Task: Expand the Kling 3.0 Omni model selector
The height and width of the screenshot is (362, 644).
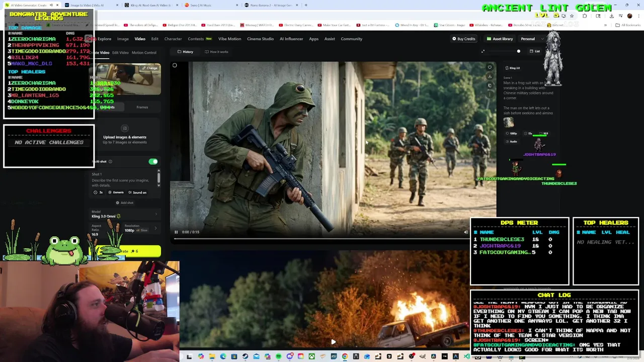Action: click(125, 215)
